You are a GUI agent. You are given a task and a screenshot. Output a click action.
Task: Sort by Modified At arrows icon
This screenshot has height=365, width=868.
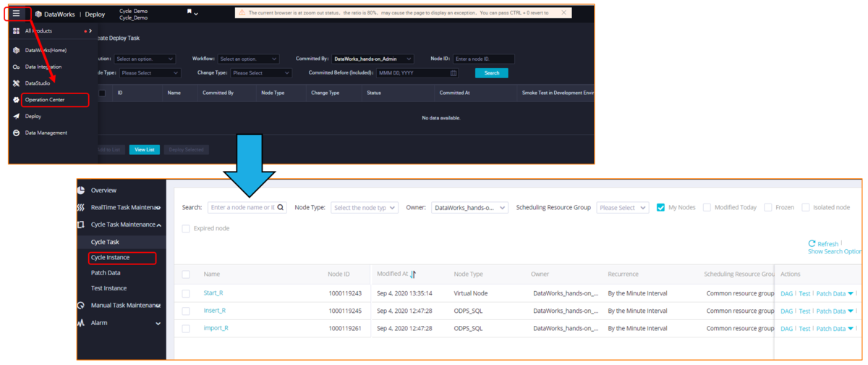413,274
